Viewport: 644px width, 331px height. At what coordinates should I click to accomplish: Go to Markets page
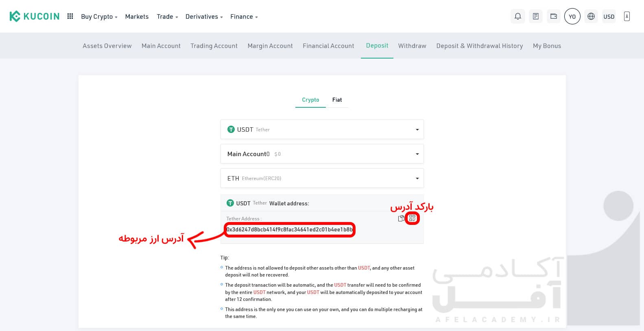point(137,17)
